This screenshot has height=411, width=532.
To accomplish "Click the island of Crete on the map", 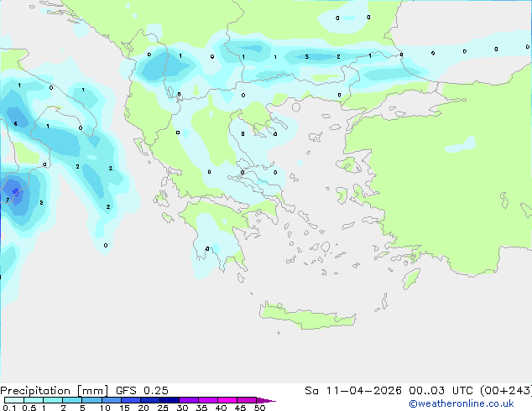I will coord(305,317).
